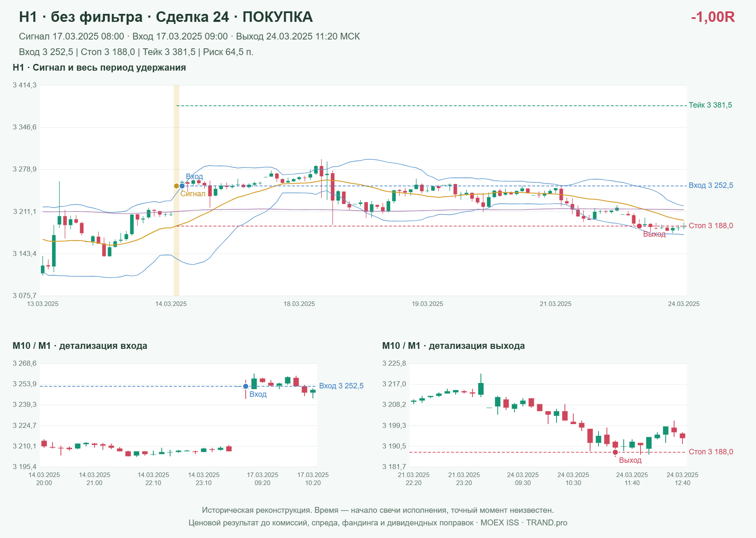This screenshot has width=756, height=538.
Task: Click the blue entry dot in the entry detail chart
Action: tap(246, 386)
